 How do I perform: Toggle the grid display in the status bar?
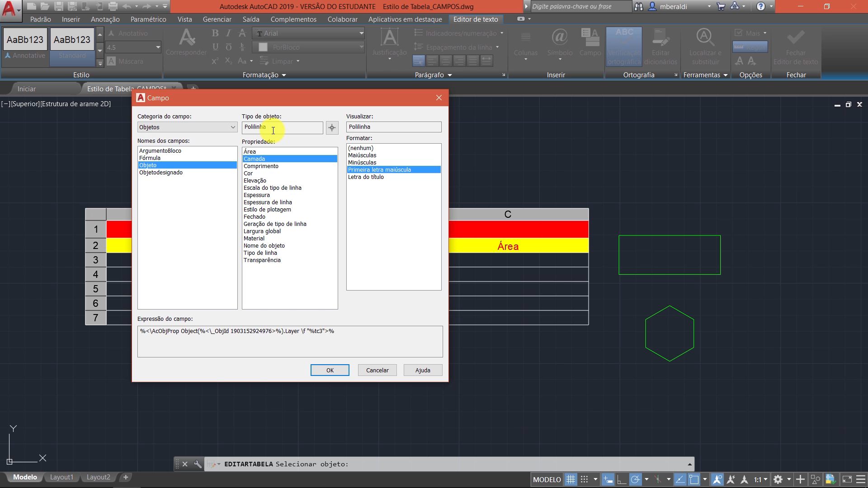click(571, 479)
